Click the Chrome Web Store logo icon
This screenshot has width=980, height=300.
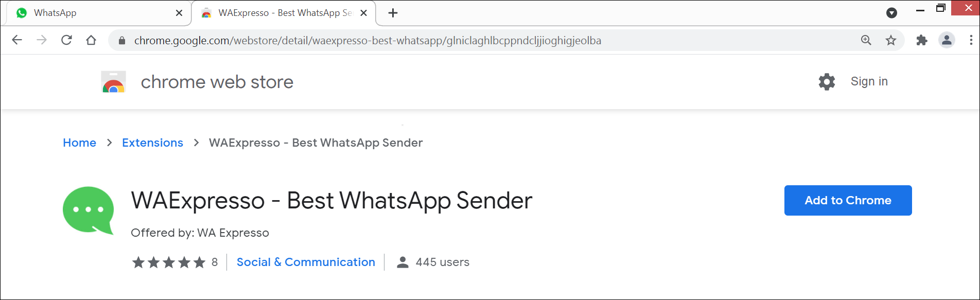click(x=114, y=82)
